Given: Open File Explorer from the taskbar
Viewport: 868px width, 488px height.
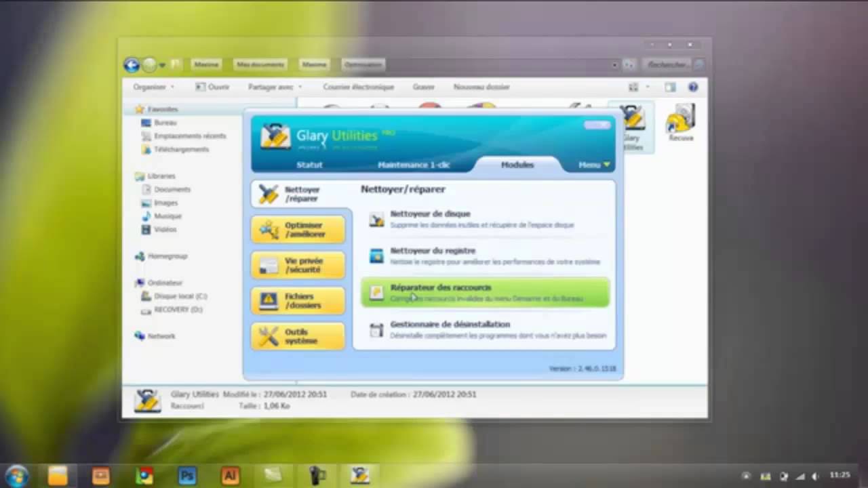Looking at the screenshot, I should tap(58, 475).
